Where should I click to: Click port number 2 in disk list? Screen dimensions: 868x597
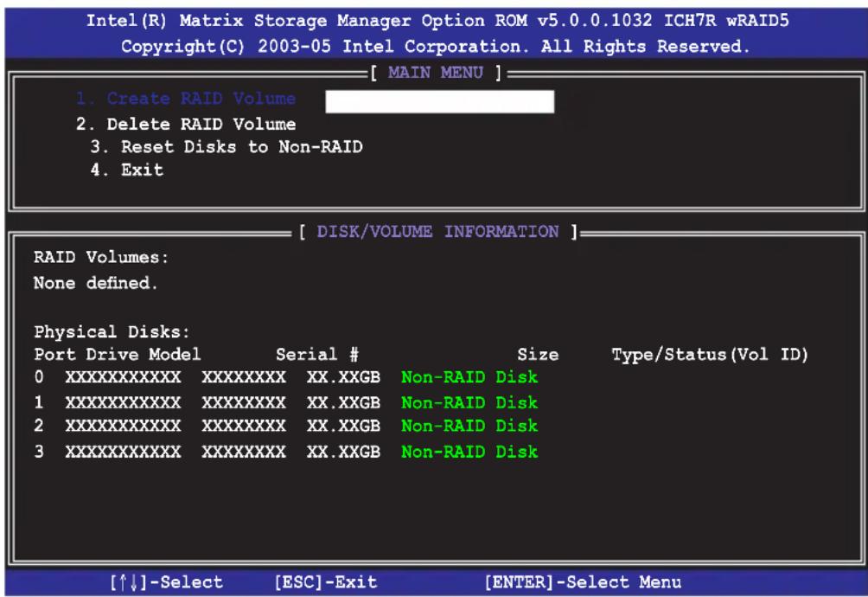39,426
